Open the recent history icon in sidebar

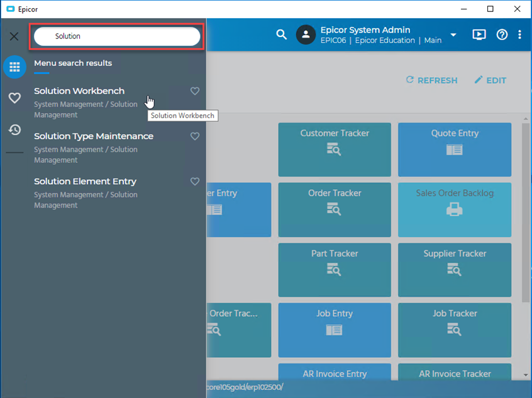(14, 130)
